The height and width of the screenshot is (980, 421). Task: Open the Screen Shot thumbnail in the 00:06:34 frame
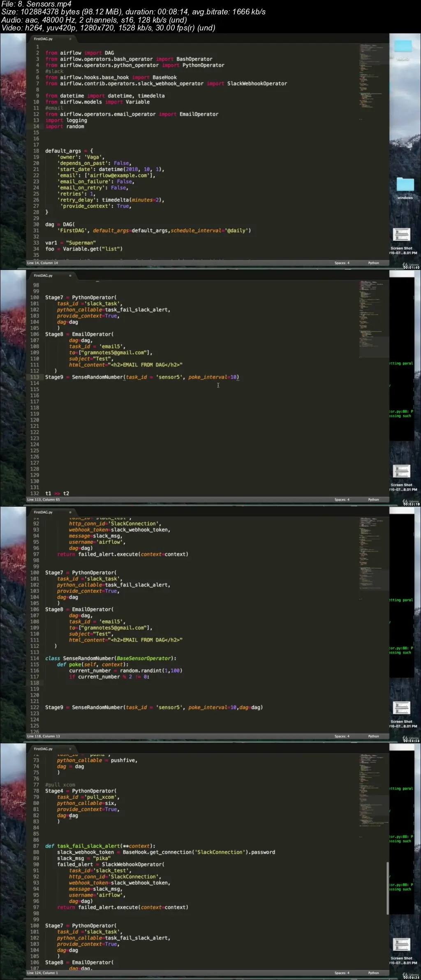(x=401, y=945)
